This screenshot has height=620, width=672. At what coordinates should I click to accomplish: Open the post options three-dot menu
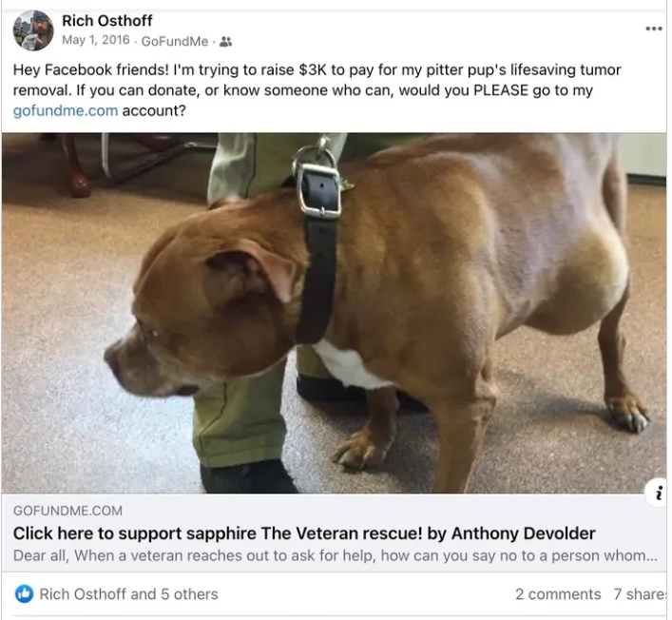pyautogui.click(x=654, y=29)
